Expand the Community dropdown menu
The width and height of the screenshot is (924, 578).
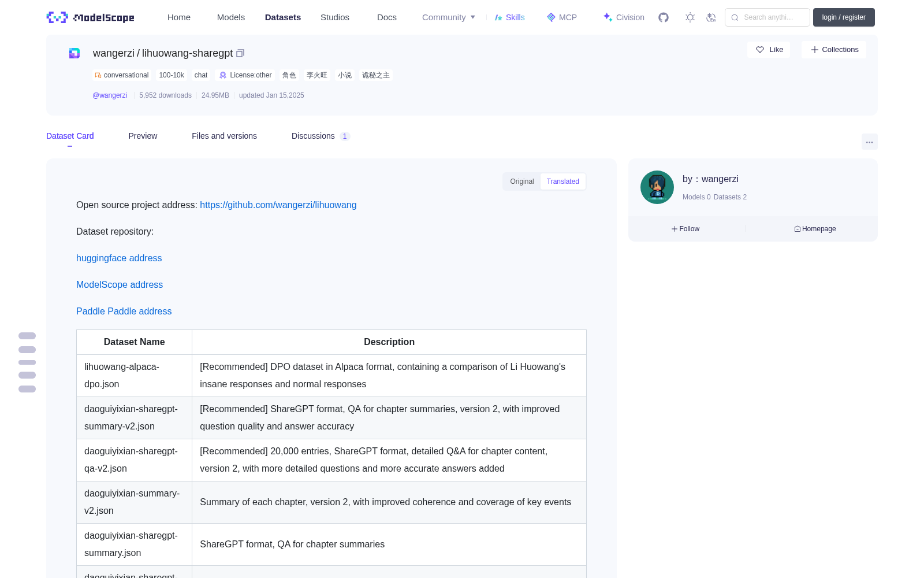click(449, 17)
